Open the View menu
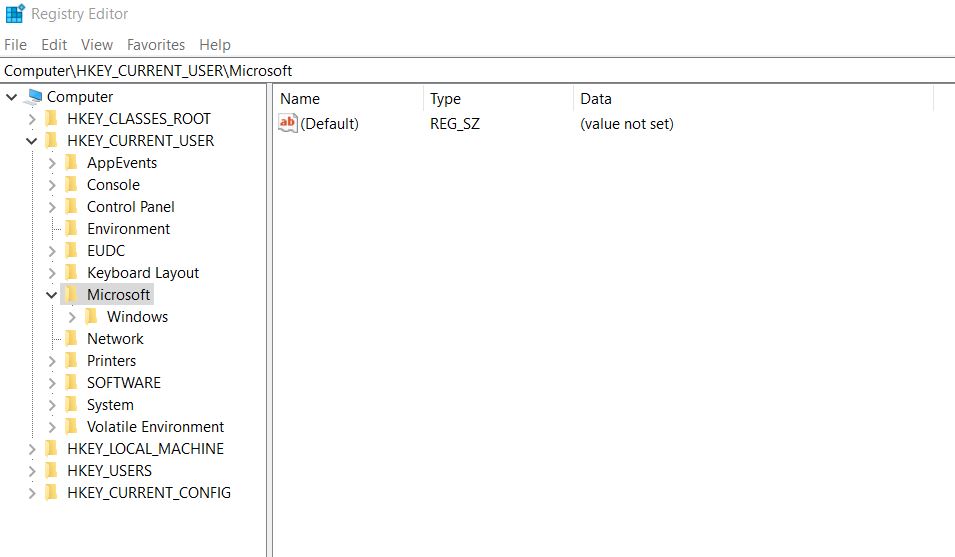The image size is (955, 557). click(97, 44)
